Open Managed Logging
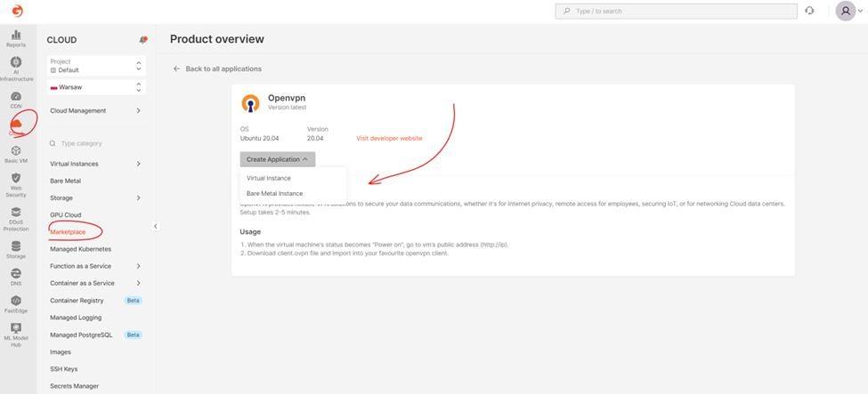 (x=76, y=318)
